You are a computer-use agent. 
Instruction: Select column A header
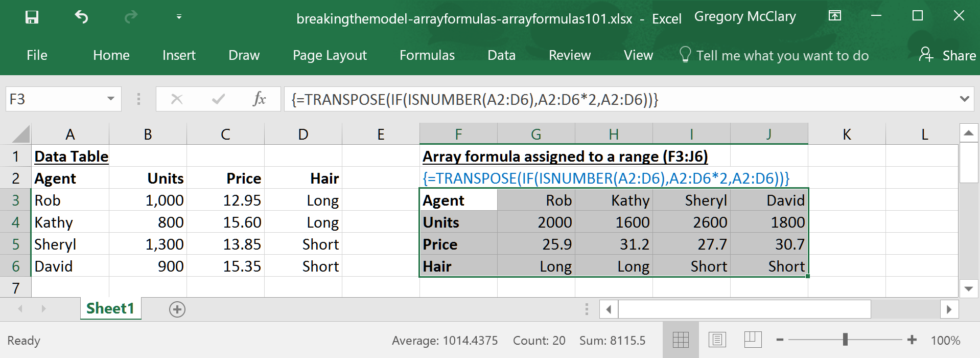coord(71,135)
